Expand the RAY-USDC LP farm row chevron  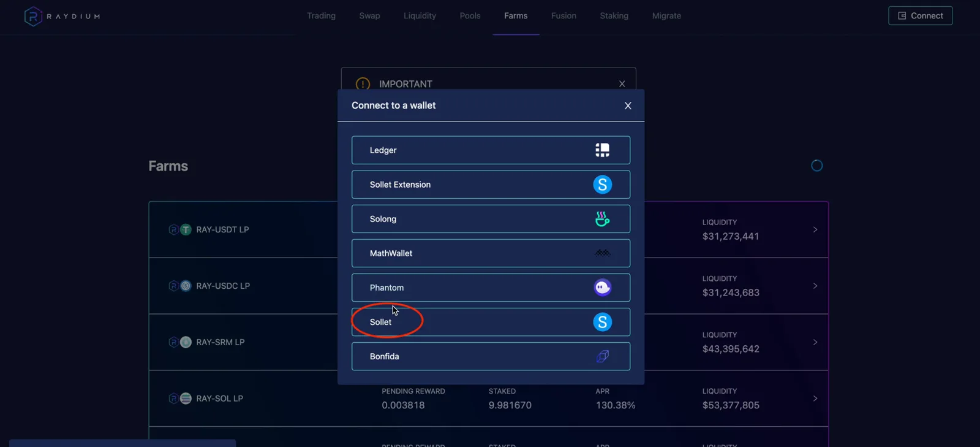815,286
